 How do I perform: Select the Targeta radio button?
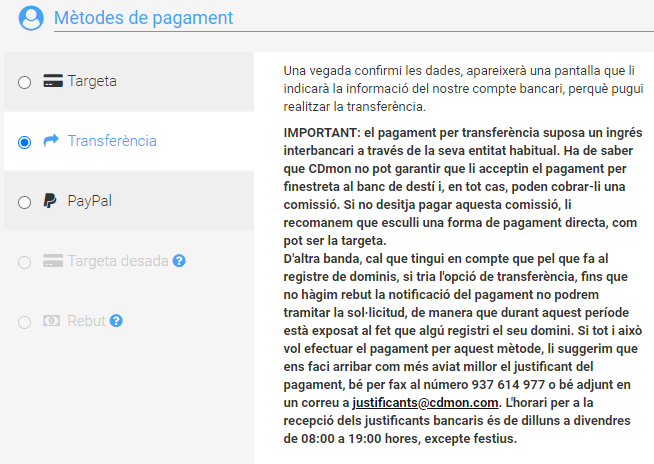pos(25,82)
